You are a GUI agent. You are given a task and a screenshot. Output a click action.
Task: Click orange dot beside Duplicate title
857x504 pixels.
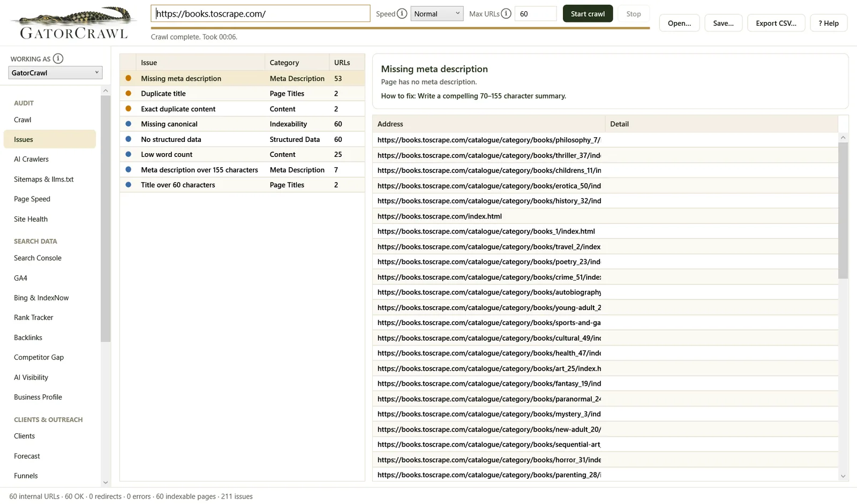(x=129, y=93)
